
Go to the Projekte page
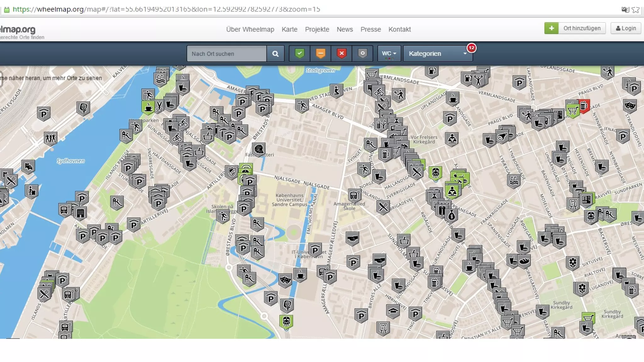tap(317, 29)
